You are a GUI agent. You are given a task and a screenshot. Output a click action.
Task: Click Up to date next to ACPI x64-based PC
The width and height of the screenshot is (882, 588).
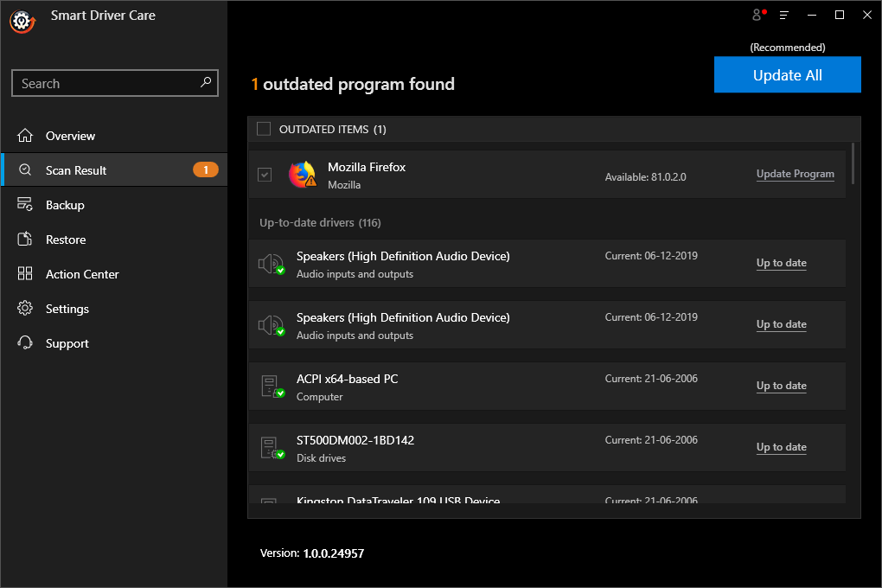[781, 385]
